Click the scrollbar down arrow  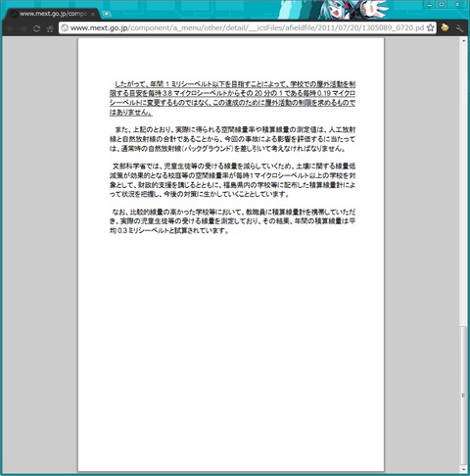click(463, 469)
